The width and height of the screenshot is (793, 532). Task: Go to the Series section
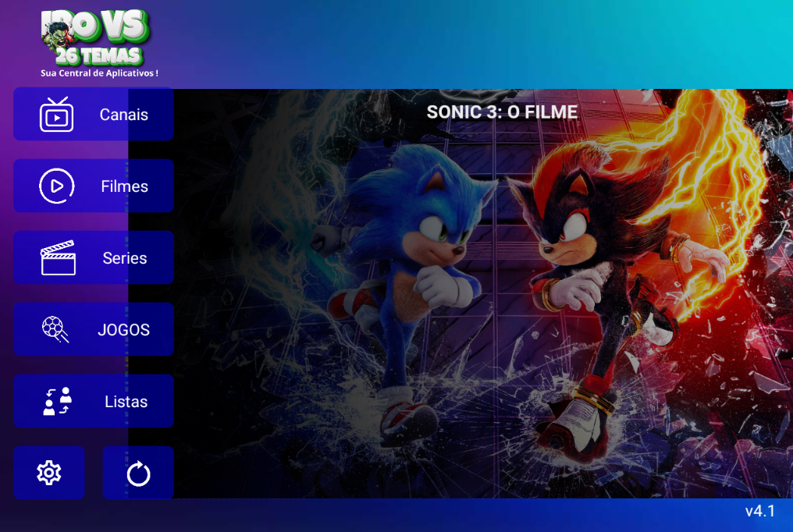tap(94, 257)
